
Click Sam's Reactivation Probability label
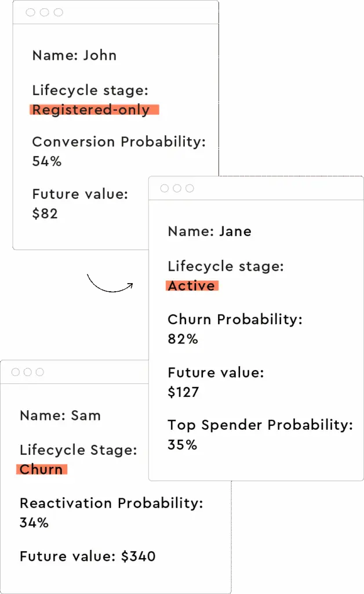click(x=111, y=503)
